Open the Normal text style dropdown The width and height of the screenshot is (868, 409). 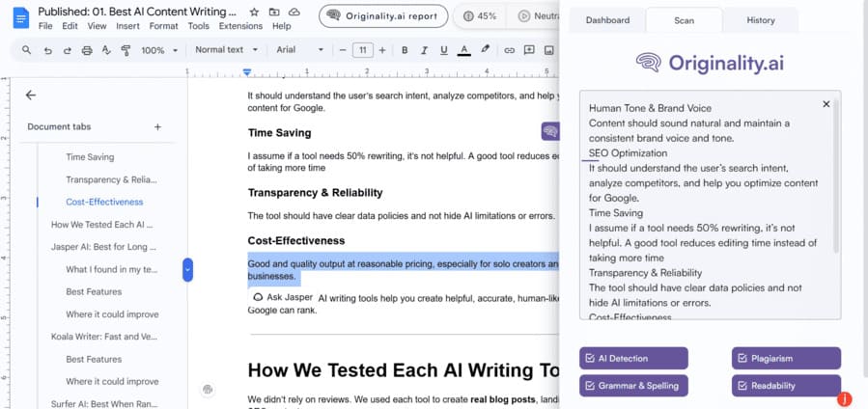pyautogui.click(x=227, y=50)
